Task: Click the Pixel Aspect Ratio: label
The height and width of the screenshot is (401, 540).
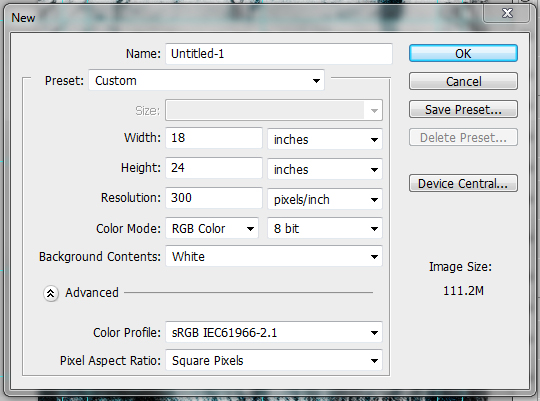Action: 110,361
